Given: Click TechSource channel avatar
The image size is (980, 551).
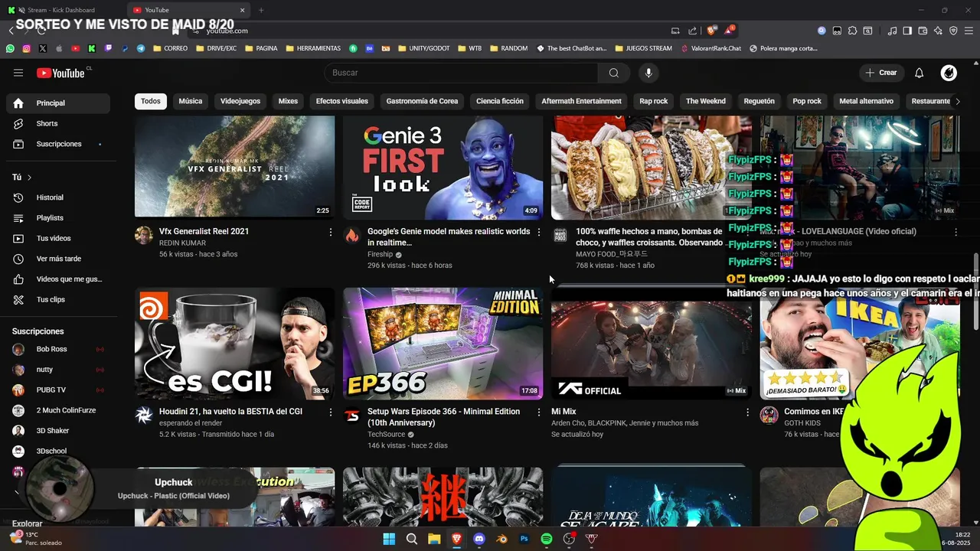Looking at the screenshot, I should (352, 416).
